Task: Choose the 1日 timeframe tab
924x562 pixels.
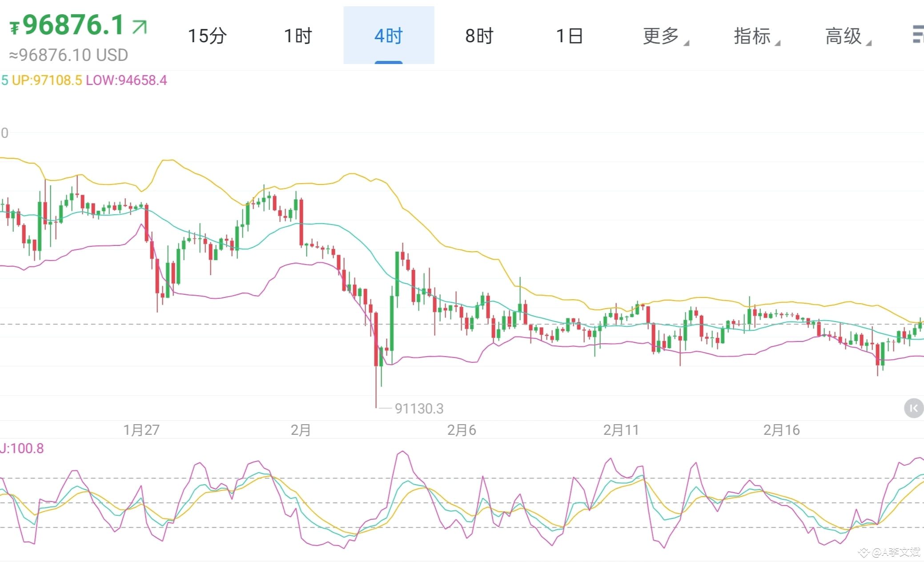Action: click(x=570, y=36)
